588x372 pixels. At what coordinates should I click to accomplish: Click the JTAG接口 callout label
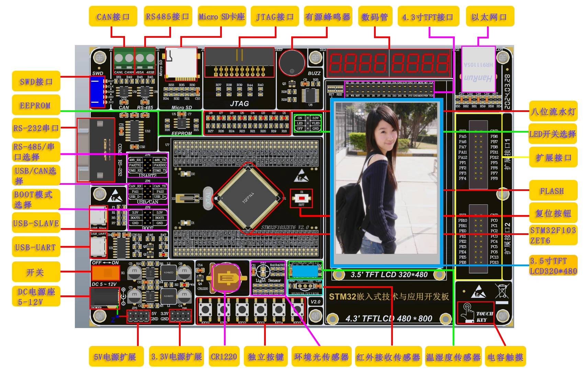point(275,16)
